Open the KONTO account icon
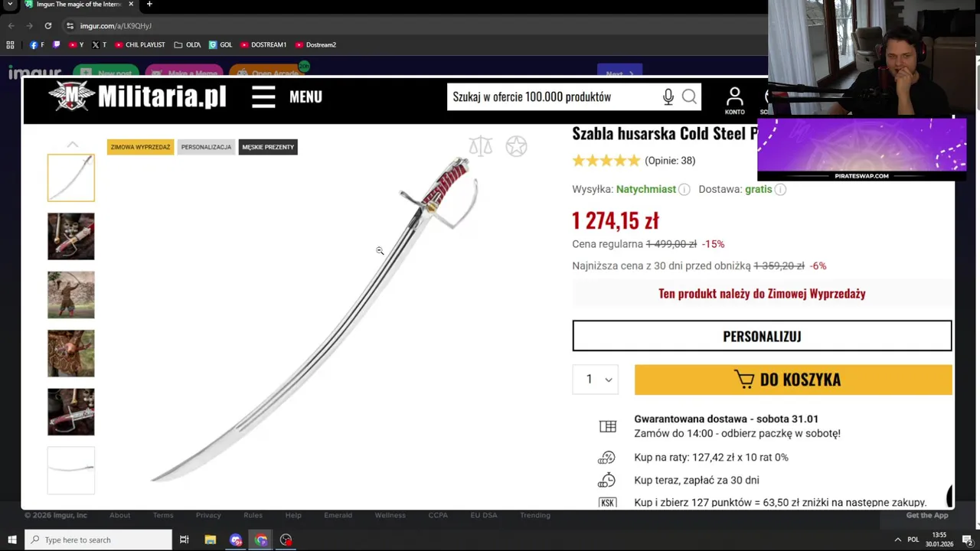 click(734, 100)
